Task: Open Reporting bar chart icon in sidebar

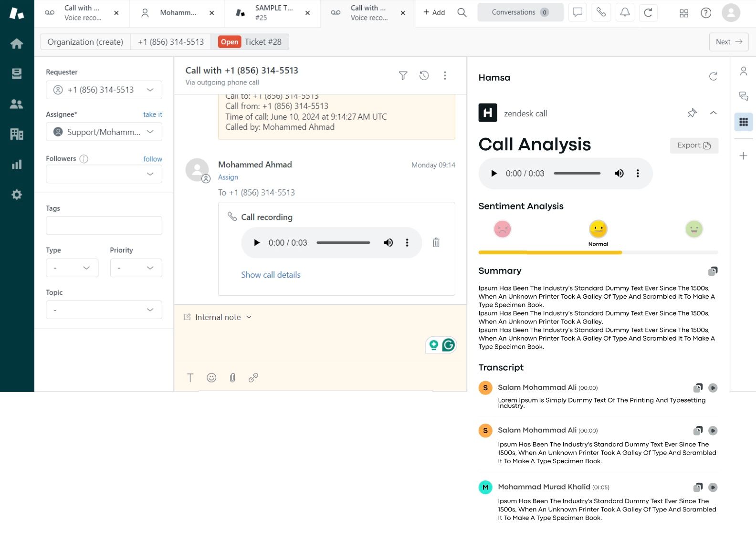Action: (17, 165)
